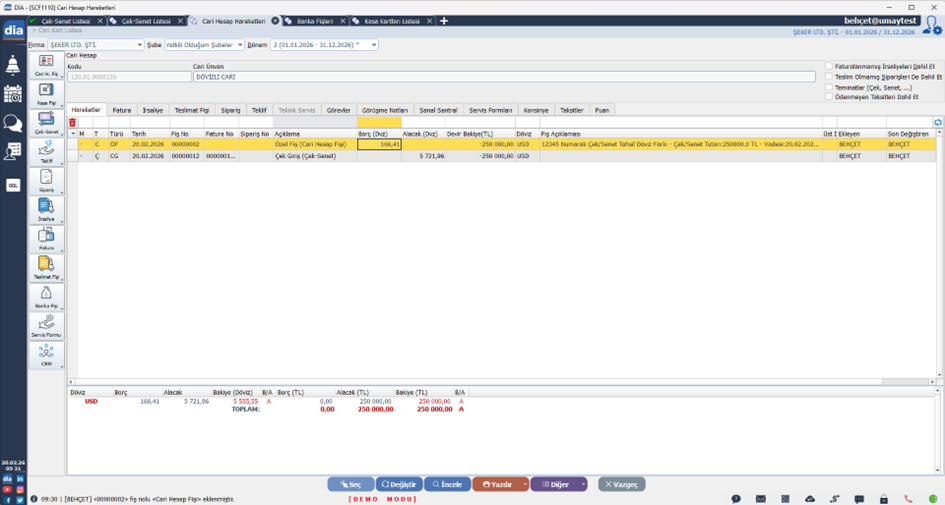Toggle Ödenmeyen Taksitleri Dahil Et checkbox
945x505 pixels.
coord(829,97)
